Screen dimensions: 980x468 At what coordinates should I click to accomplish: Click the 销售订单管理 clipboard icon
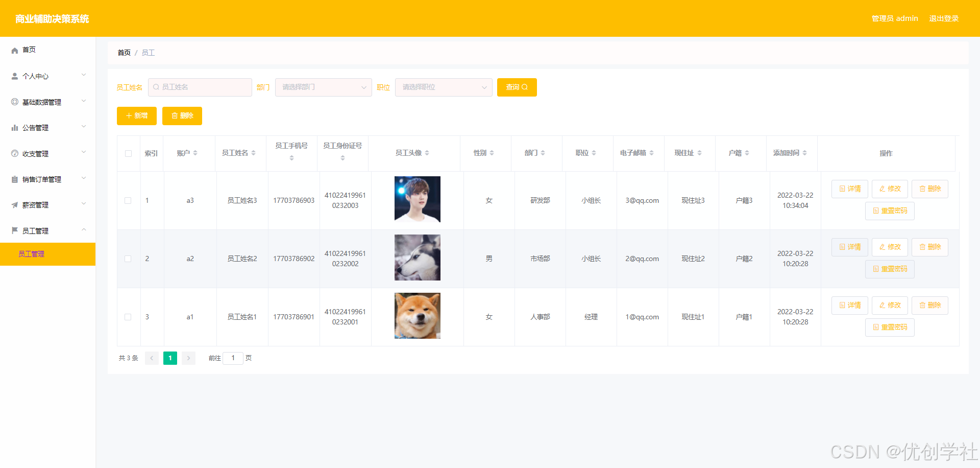(x=15, y=179)
